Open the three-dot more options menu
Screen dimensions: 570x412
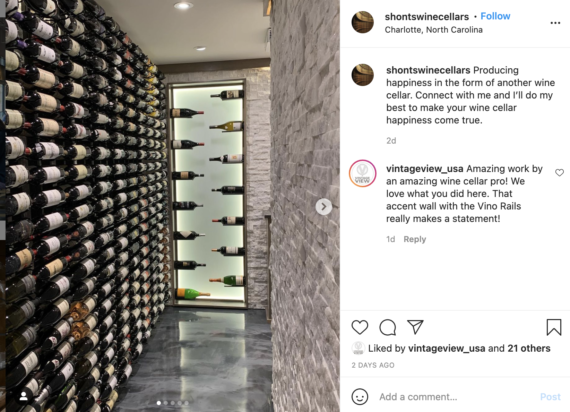(x=555, y=23)
